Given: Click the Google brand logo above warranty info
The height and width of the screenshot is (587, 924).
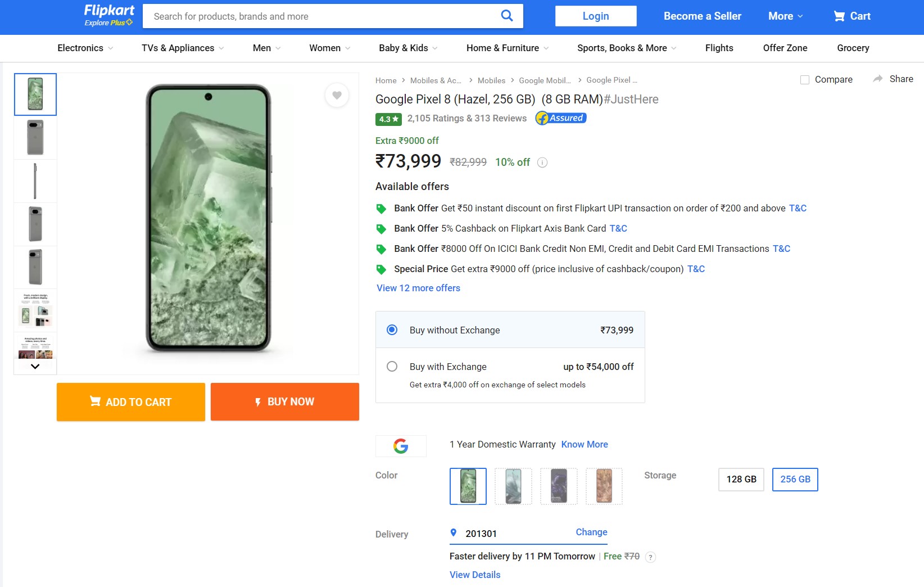Looking at the screenshot, I should [400, 446].
